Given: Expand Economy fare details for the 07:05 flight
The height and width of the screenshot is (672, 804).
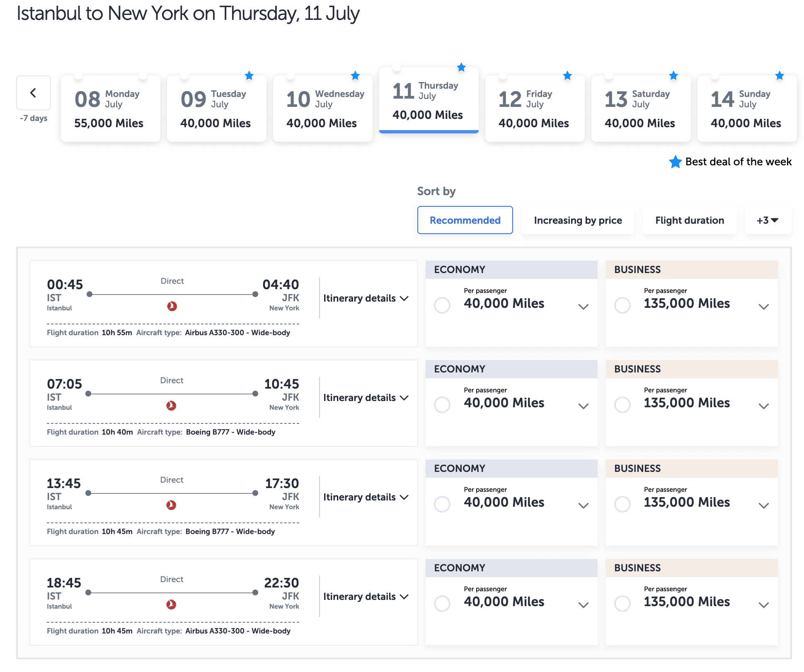Looking at the screenshot, I should click(584, 406).
